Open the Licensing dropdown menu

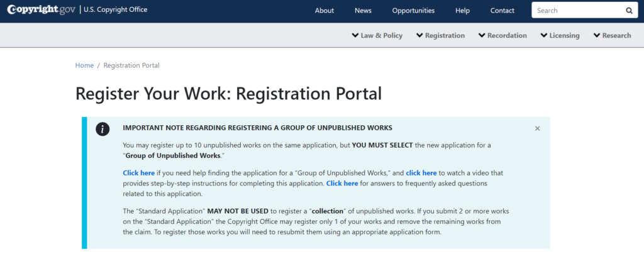point(560,35)
